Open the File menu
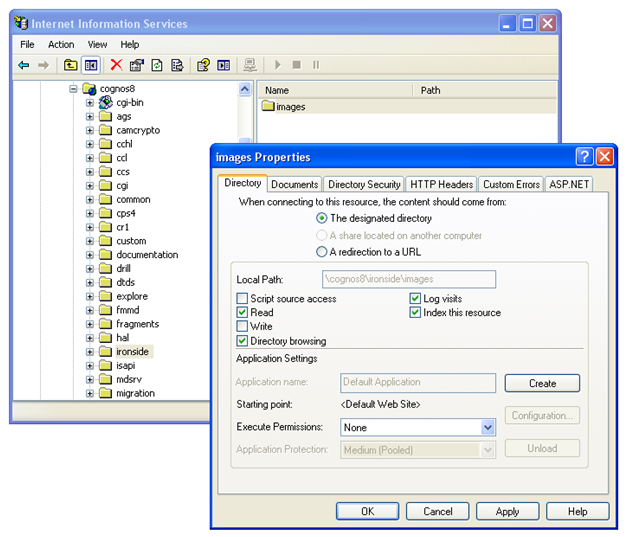The width and height of the screenshot is (628, 537). [x=27, y=44]
